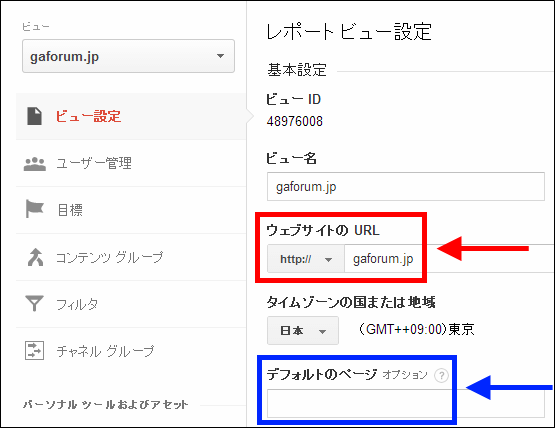Click the document icon beside ビュー設定
The image size is (555, 428).
click(x=34, y=116)
